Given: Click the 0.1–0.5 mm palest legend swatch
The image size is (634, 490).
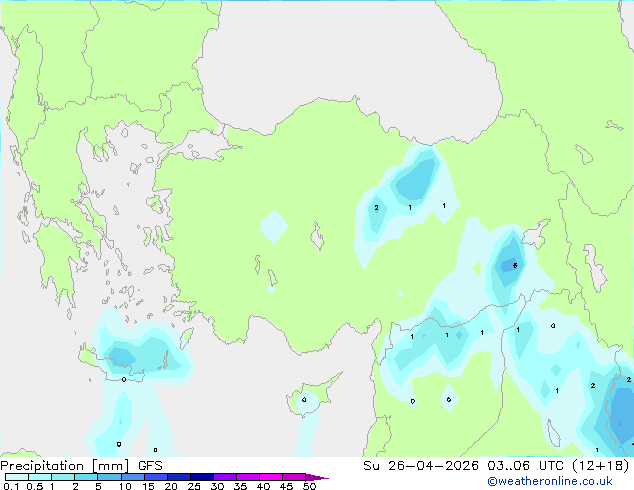Looking at the screenshot, I should click(17, 477).
